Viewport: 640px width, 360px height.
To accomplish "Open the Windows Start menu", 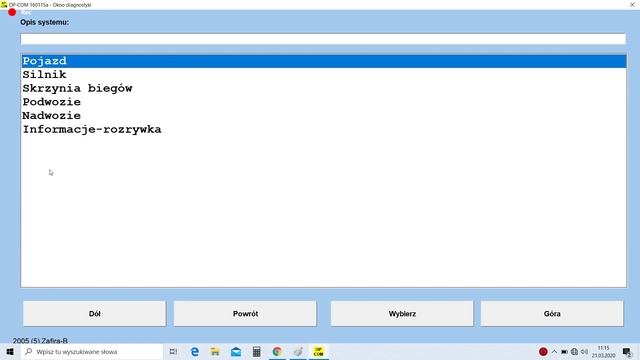I will coord(10,352).
